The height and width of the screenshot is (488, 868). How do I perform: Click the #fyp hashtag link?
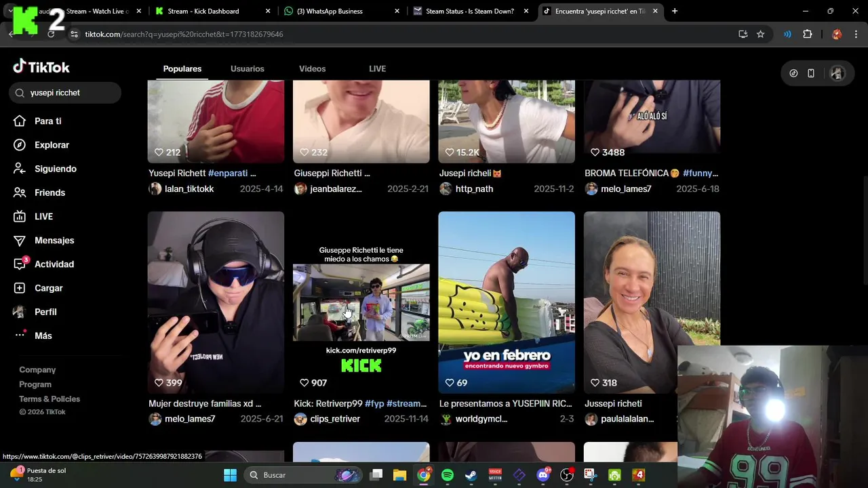(x=374, y=403)
